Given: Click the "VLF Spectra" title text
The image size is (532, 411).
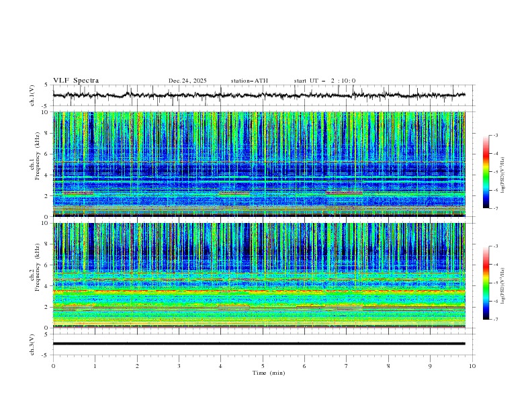Looking at the screenshot, I should (76, 81).
